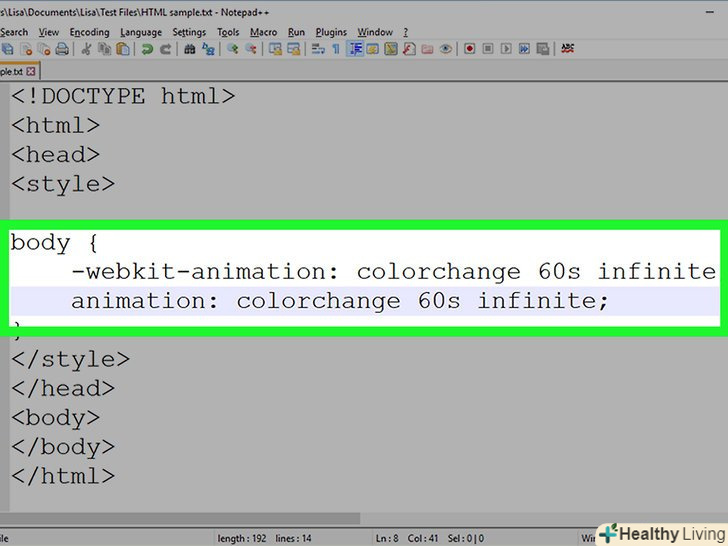Print the current document

[62, 49]
